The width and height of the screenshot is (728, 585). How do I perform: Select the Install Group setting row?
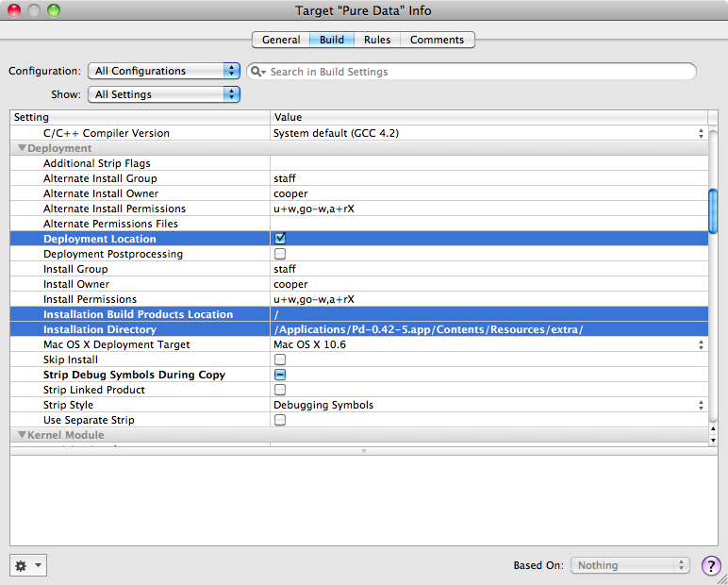(359, 269)
